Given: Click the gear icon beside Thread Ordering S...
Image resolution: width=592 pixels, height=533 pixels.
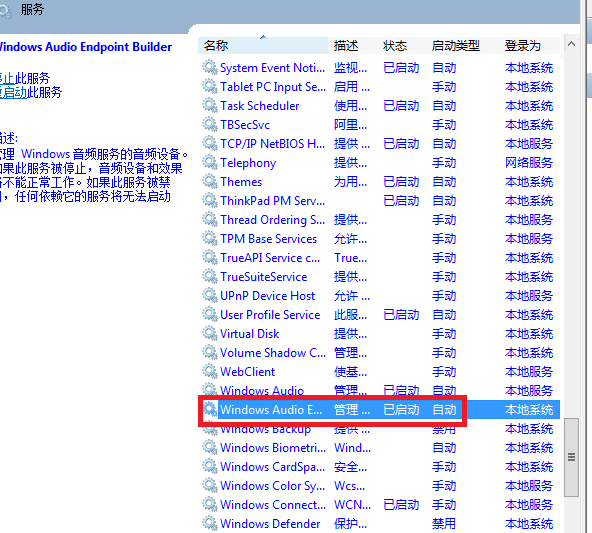Looking at the screenshot, I should coord(210,219).
